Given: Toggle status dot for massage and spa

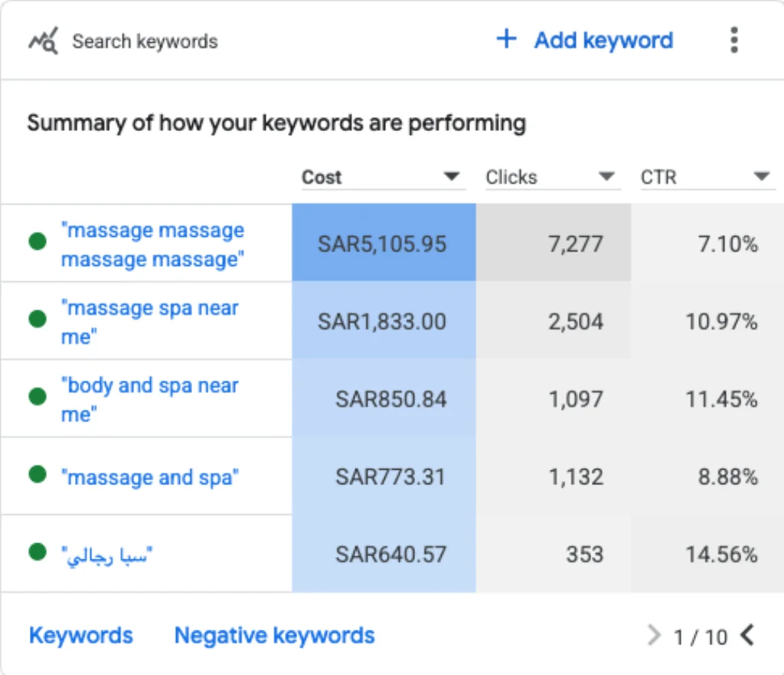Looking at the screenshot, I should click(38, 473).
